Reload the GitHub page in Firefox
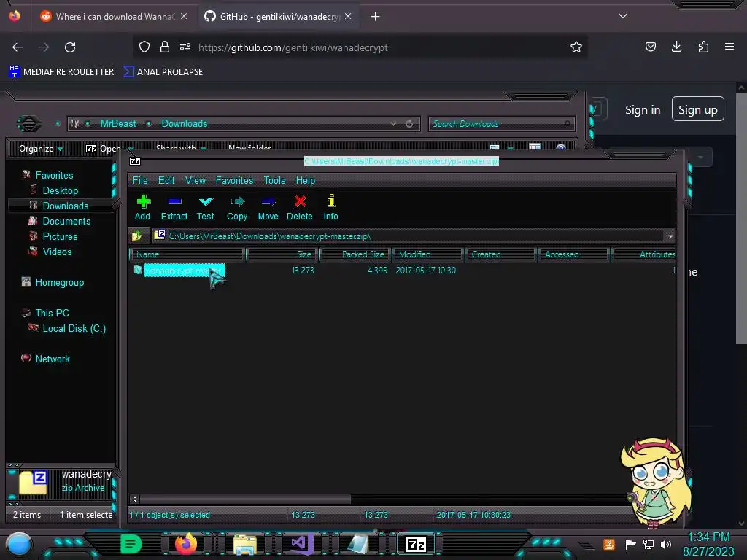The image size is (747, 560). (x=70, y=47)
